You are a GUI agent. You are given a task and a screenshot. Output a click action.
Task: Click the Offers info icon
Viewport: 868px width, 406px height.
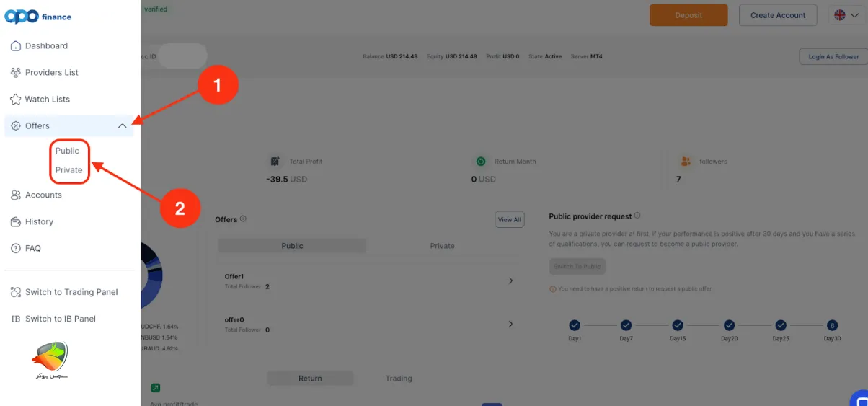[243, 219]
